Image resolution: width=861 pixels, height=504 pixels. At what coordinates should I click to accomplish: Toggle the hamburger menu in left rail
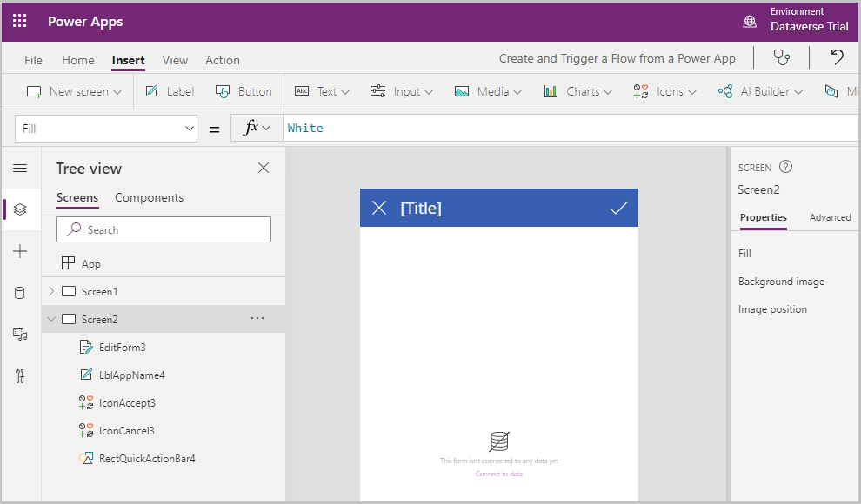coord(20,169)
